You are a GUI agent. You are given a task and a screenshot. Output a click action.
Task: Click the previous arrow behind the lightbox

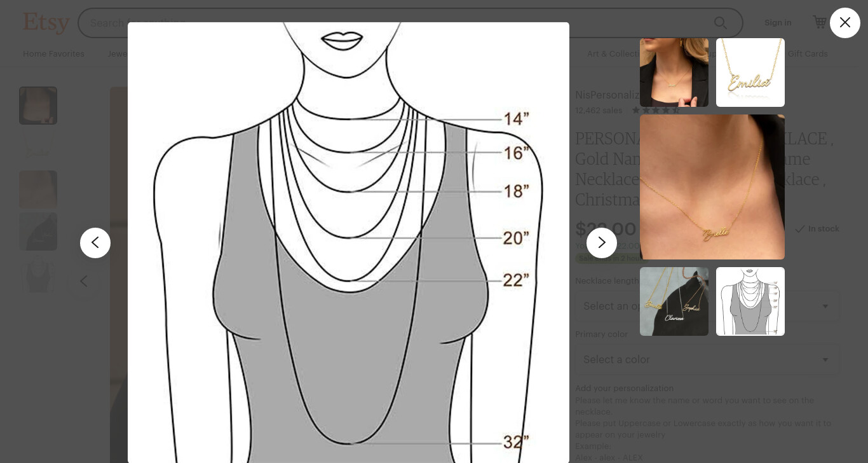click(84, 281)
